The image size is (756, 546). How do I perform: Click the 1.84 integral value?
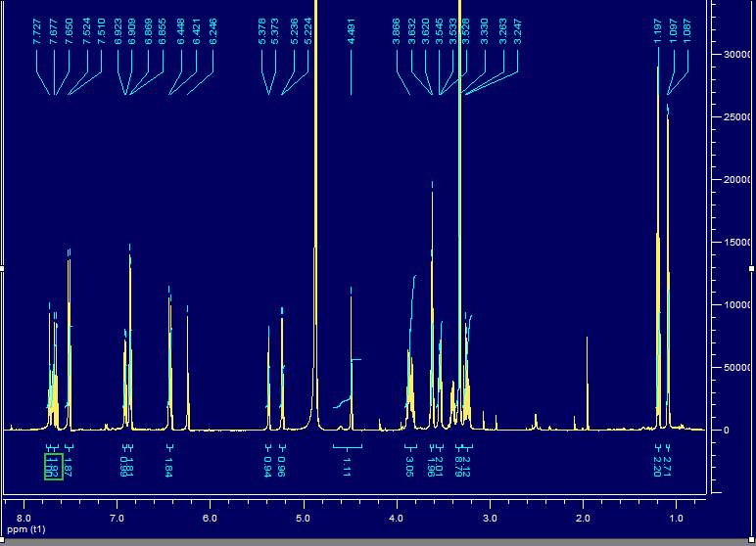pyautogui.click(x=168, y=467)
